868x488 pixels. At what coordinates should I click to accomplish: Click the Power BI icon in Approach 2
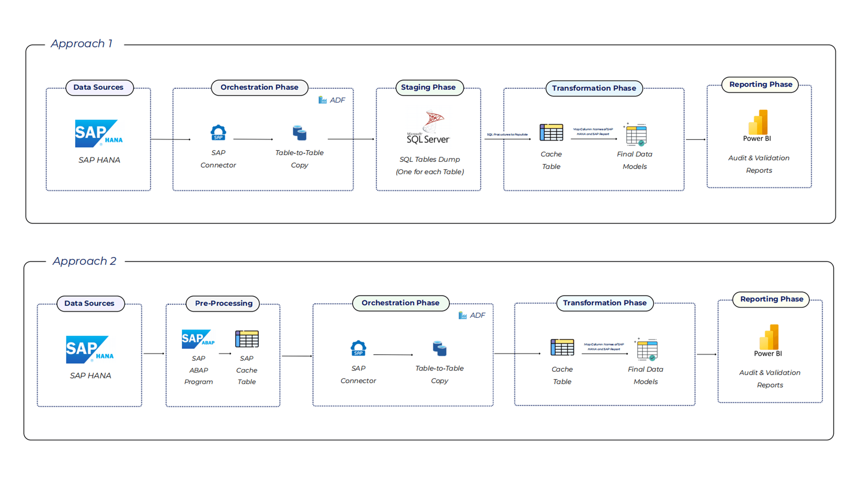[x=769, y=337]
